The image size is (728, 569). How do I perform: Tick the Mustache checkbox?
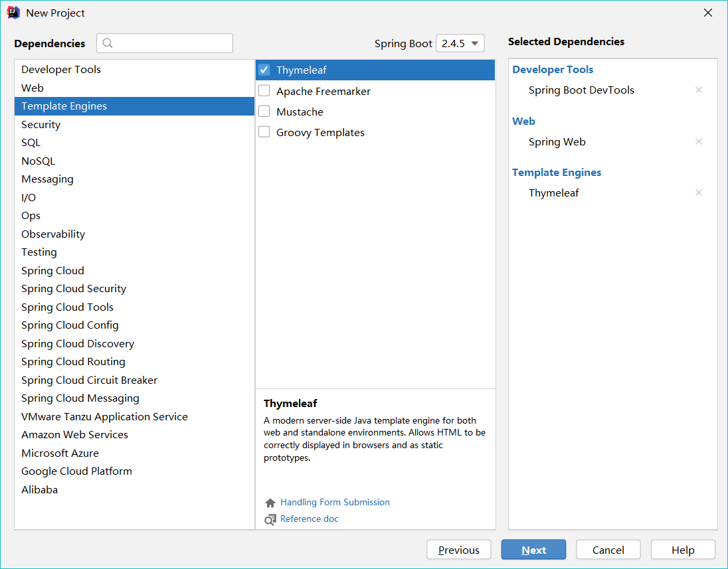click(264, 112)
